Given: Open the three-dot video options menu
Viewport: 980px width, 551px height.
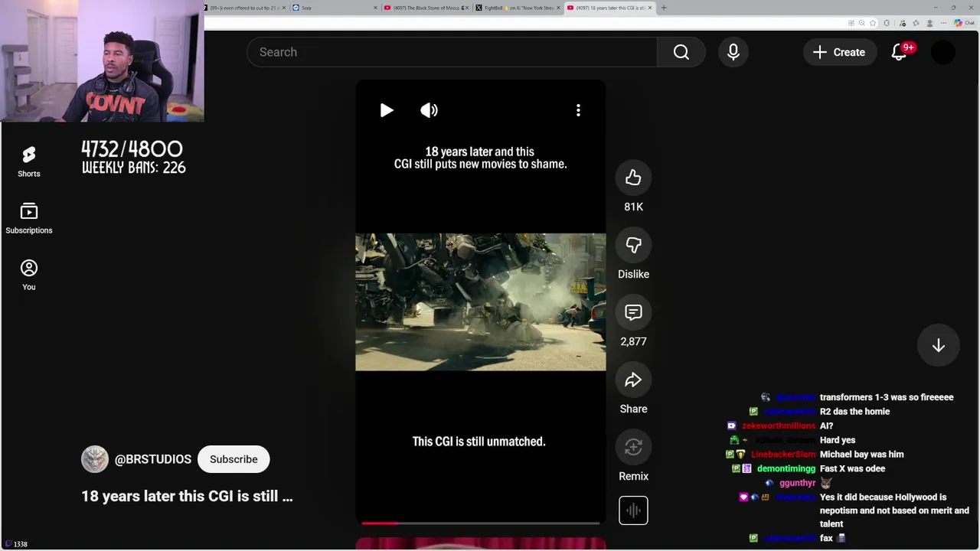Looking at the screenshot, I should (578, 110).
